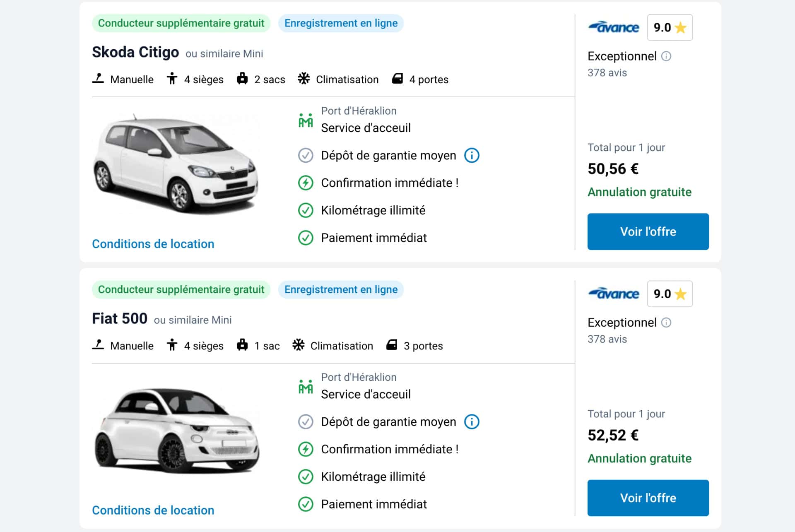Open the Dépôt de garantie info tooltip on Skoda Citigo
The width and height of the screenshot is (795, 532).
click(x=472, y=155)
